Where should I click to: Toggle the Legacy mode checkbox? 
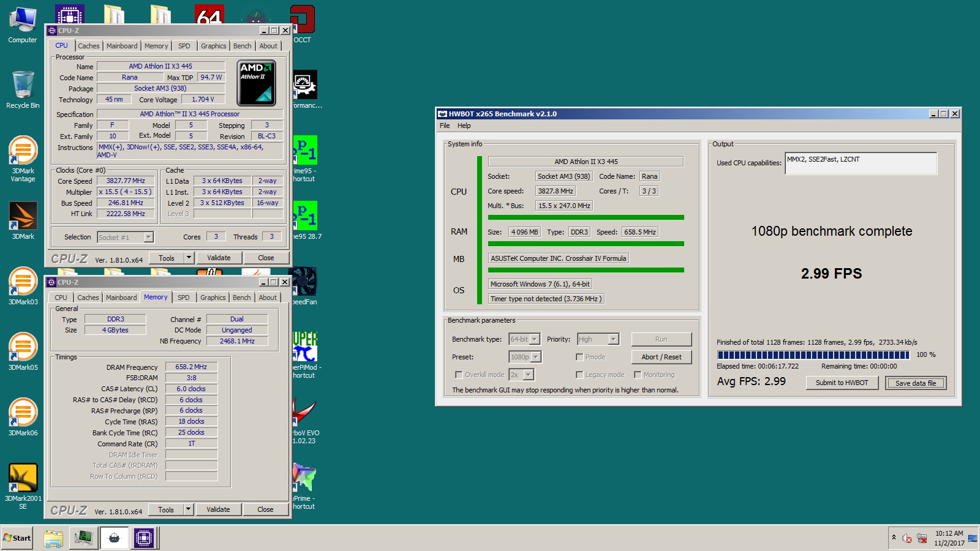tap(579, 375)
